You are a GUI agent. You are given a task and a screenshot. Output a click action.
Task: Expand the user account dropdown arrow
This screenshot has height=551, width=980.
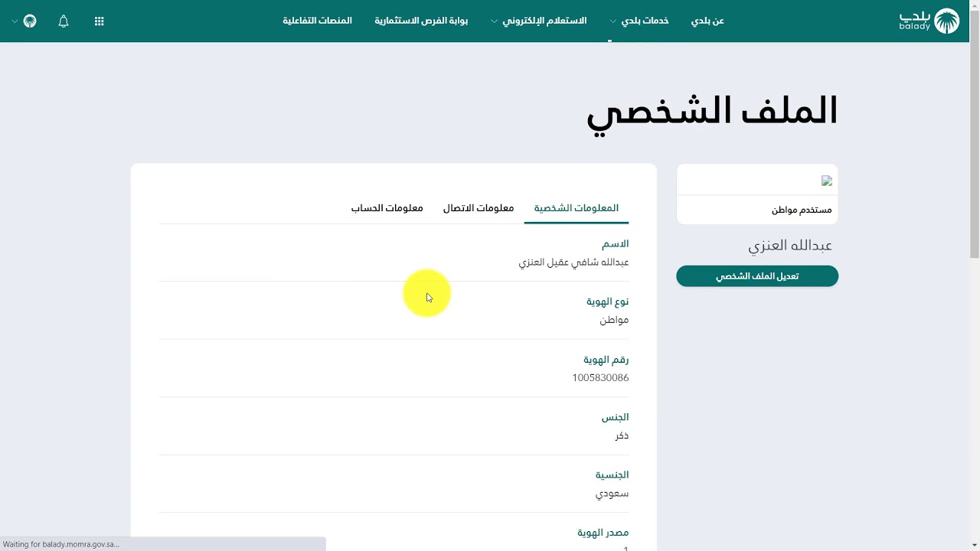[15, 21]
